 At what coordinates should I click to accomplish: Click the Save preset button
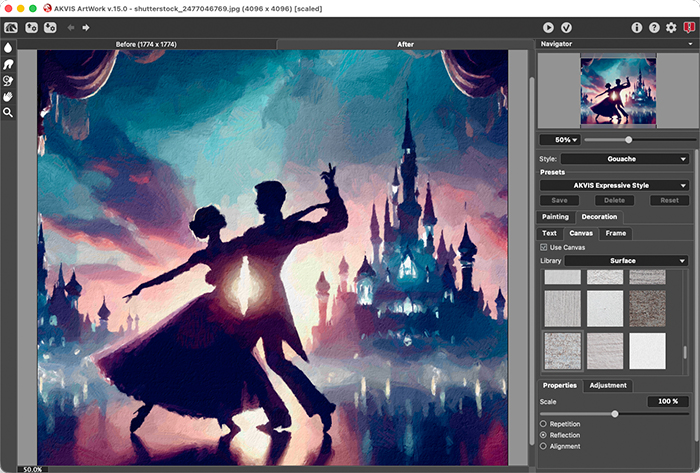click(559, 200)
